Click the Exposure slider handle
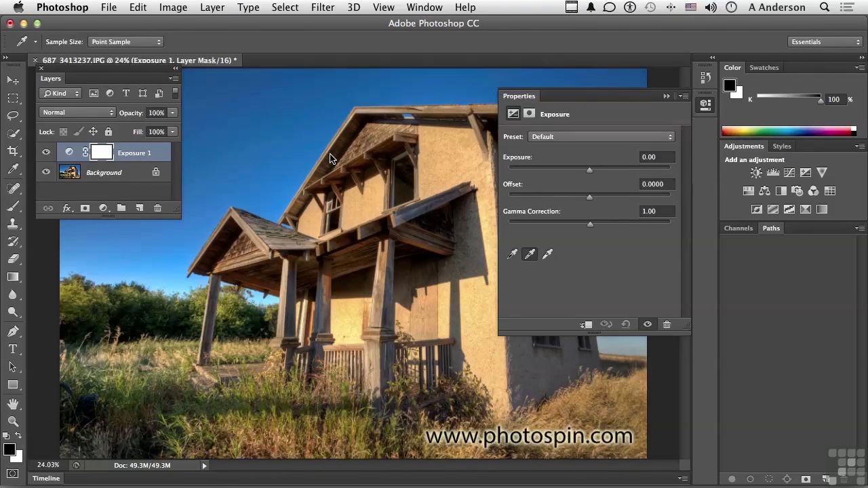This screenshot has height=488, width=868. click(589, 170)
